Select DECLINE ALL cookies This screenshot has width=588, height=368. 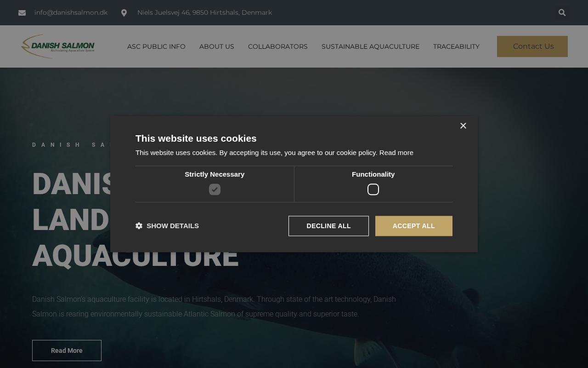coord(328,226)
